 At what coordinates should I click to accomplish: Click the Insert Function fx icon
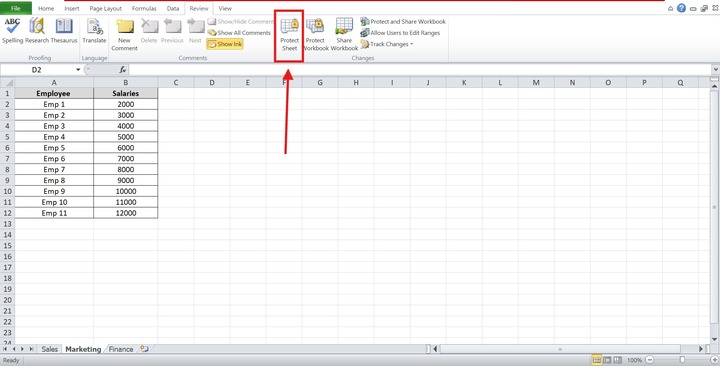(123, 70)
